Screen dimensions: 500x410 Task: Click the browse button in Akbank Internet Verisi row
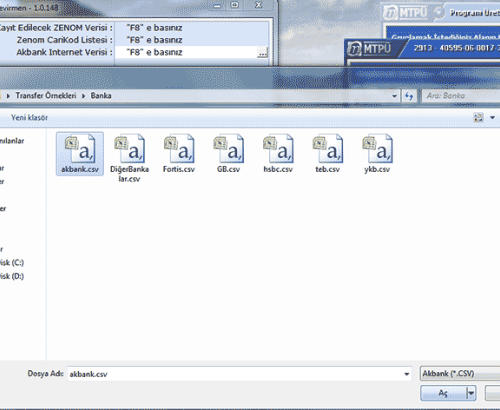[x=263, y=52]
